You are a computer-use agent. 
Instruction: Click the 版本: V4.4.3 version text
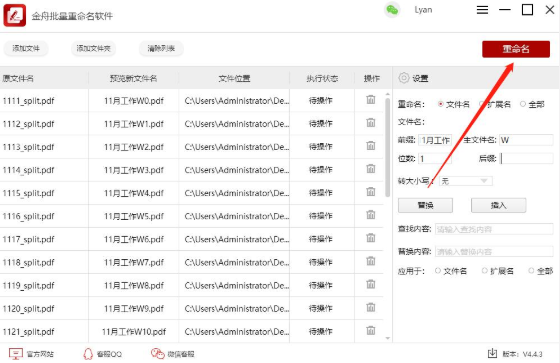522,354
